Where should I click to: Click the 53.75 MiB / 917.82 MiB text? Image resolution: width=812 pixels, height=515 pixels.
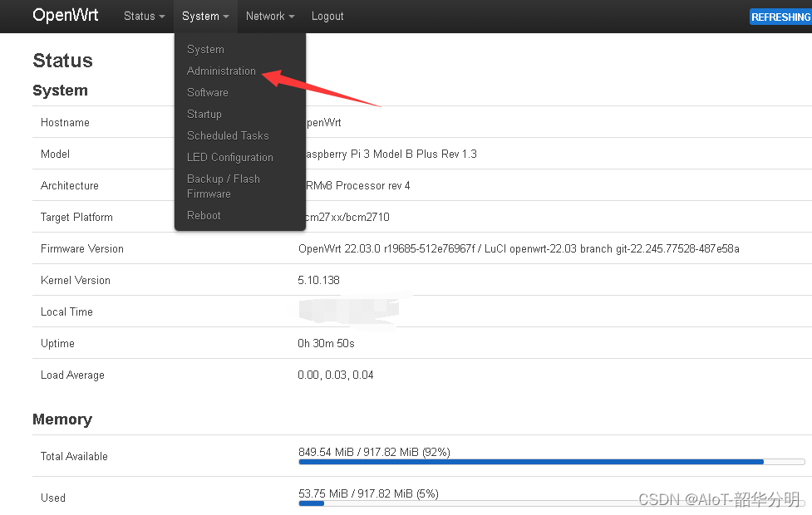click(x=368, y=493)
